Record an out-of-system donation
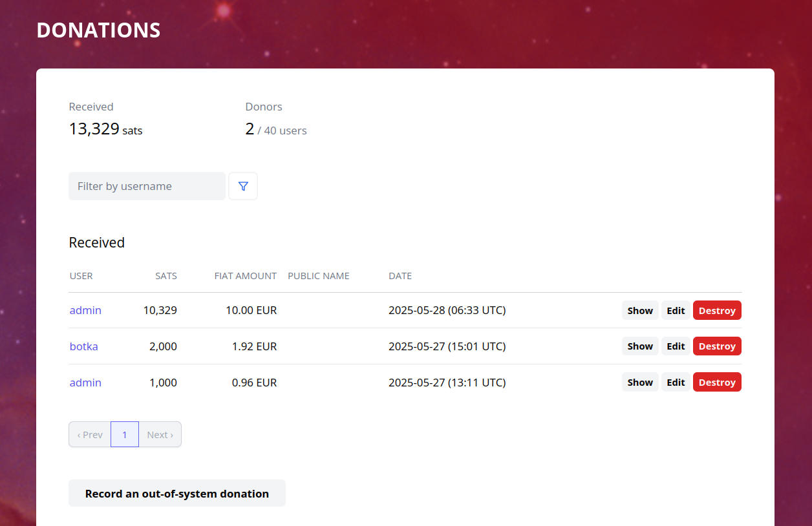Screen dimensions: 812x526 pyautogui.click(x=176, y=493)
